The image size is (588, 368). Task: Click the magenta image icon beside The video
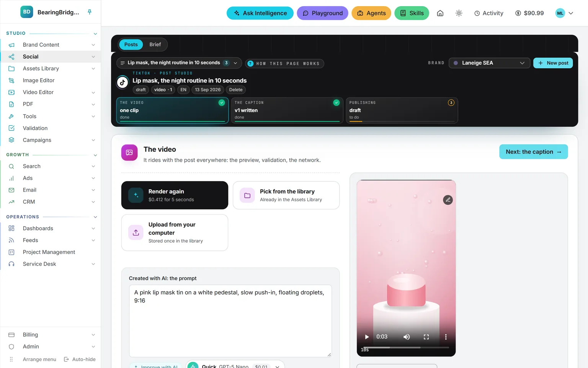click(129, 153)
